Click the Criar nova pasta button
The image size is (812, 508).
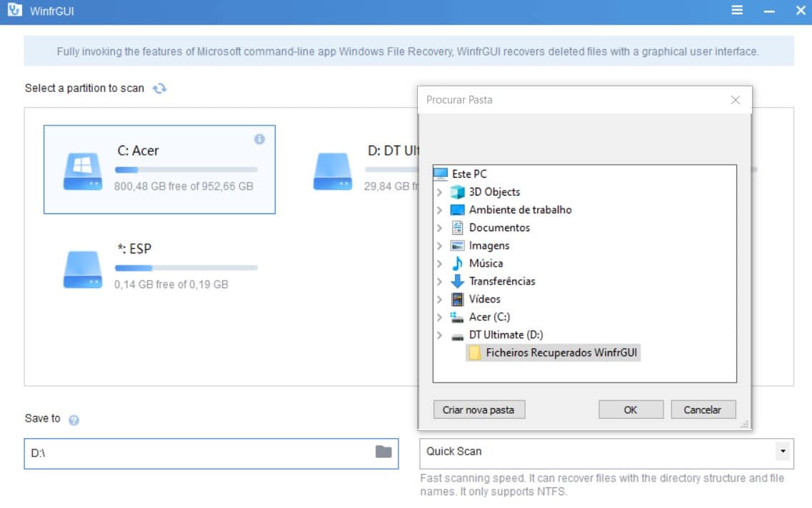tap(479, 410)
